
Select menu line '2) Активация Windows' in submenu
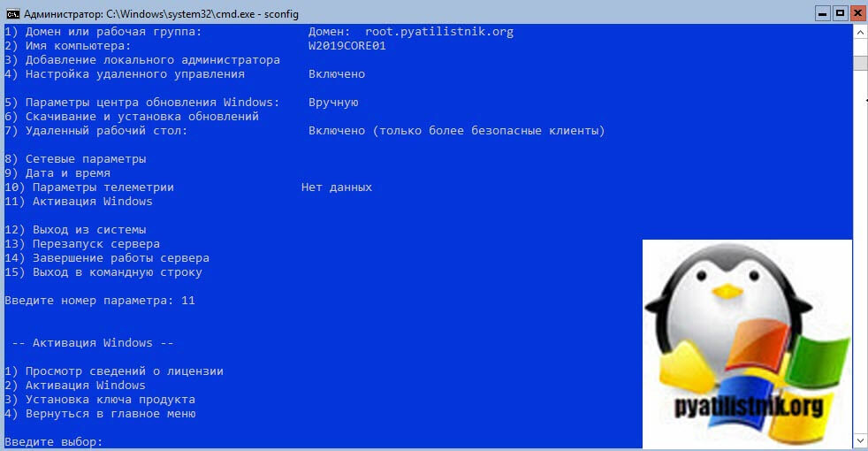[x=75, y=386]
